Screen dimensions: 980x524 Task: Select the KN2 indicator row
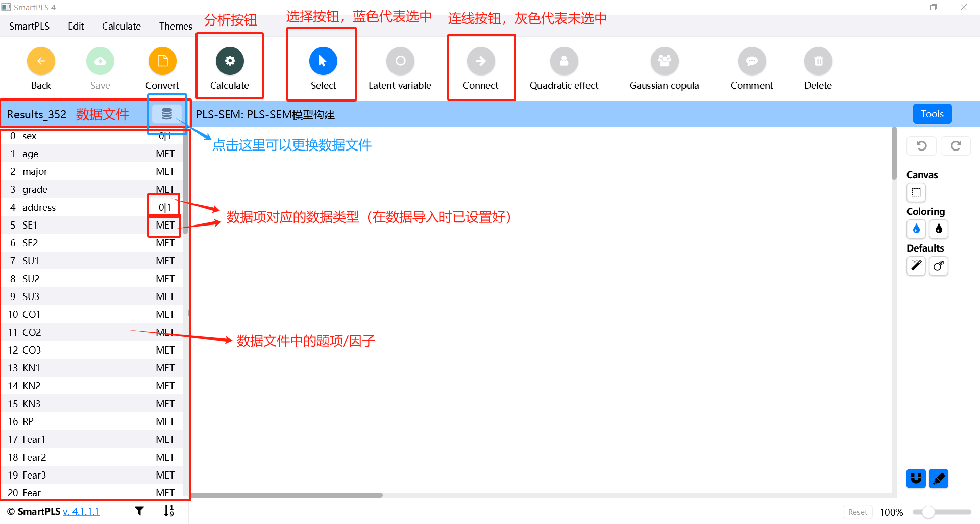92,386
